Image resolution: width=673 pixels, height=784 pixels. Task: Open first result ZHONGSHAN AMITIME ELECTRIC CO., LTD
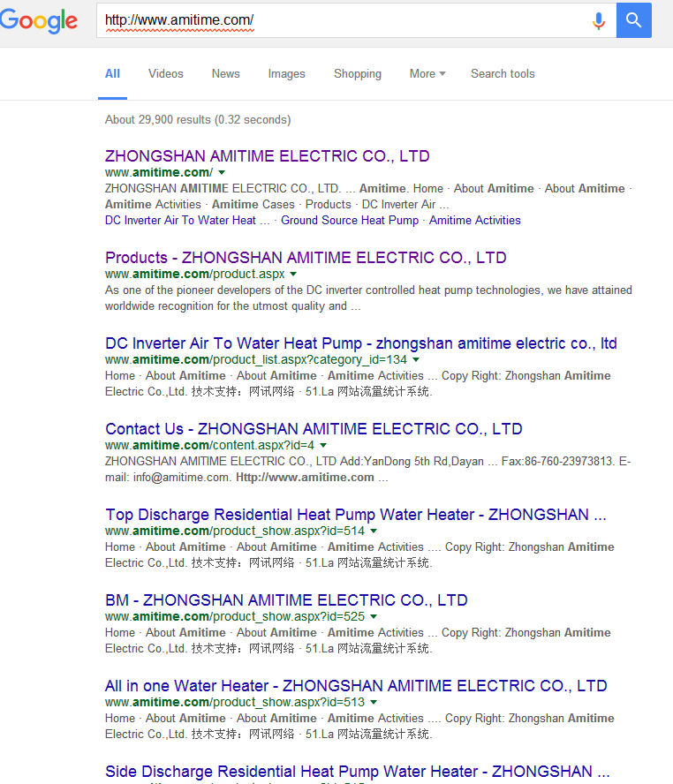coord(267,156)
